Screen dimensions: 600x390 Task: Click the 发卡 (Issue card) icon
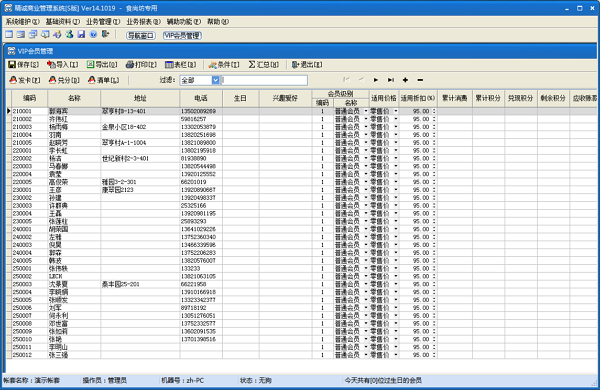click(x=13, y=80)
